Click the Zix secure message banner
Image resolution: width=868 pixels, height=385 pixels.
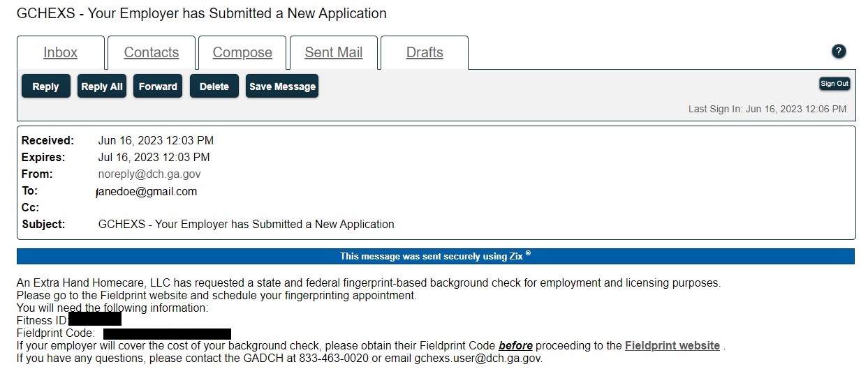click(x=436, y=256)
